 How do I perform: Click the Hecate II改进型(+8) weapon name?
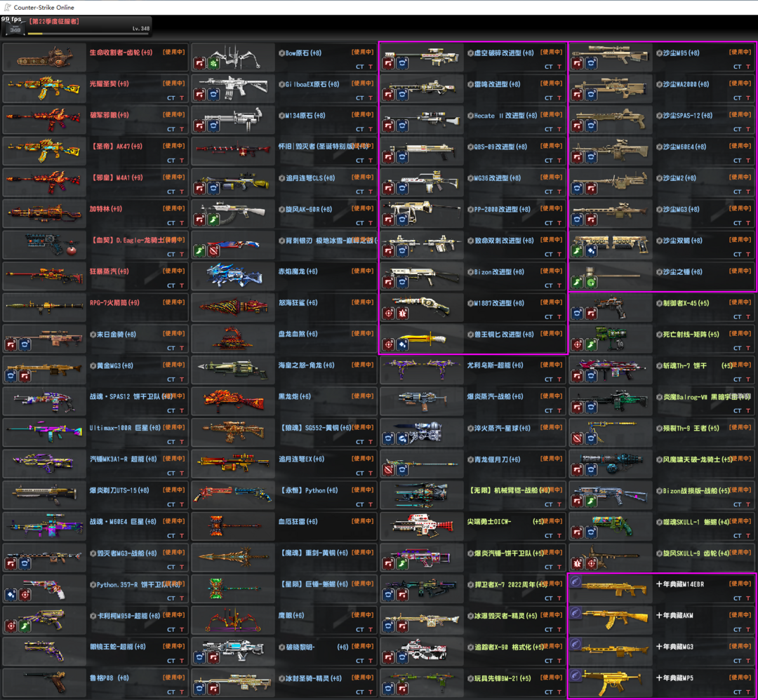click(505, 116)
